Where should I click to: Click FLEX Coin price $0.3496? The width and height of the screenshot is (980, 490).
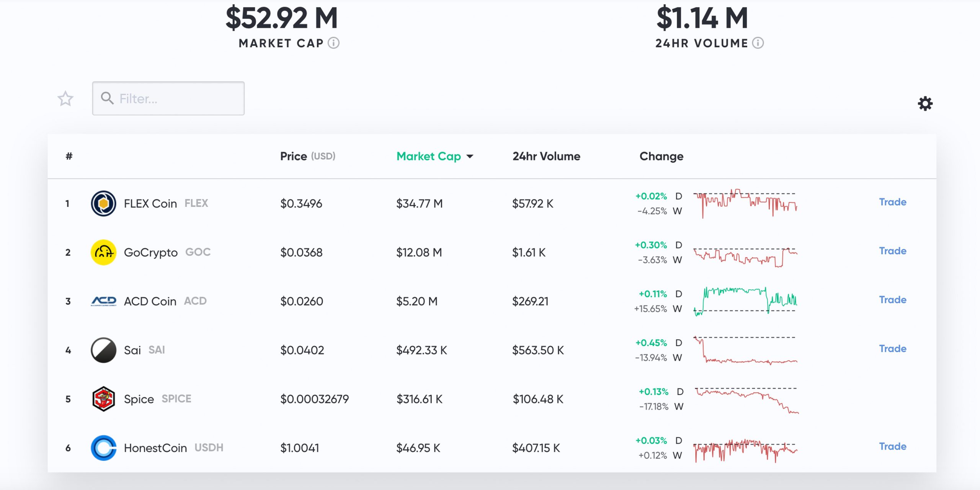point(301,203)
